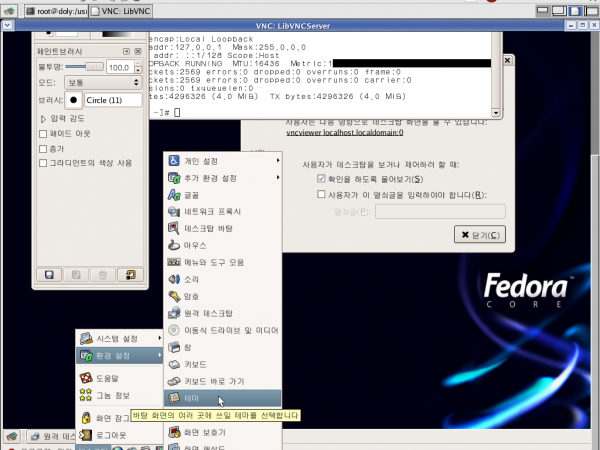Click the GIMP brush preview button
This screenshot has width=600, height=450.
(x=73, y=100)
